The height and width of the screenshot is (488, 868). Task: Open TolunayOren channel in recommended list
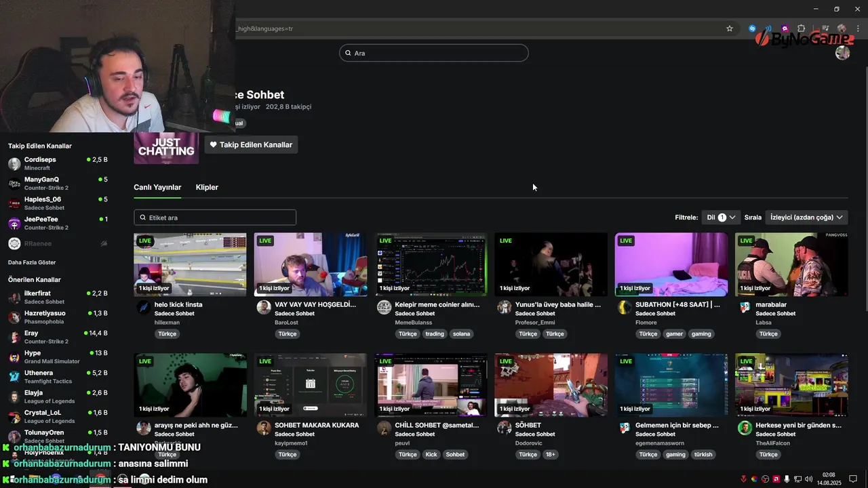coord(58,436)
